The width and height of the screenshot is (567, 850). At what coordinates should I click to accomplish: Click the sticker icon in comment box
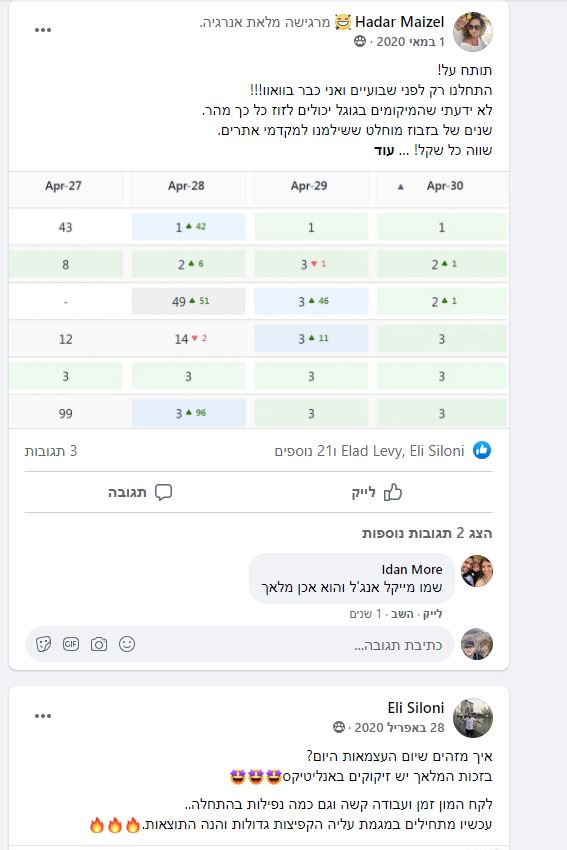(x=43, y=644)
